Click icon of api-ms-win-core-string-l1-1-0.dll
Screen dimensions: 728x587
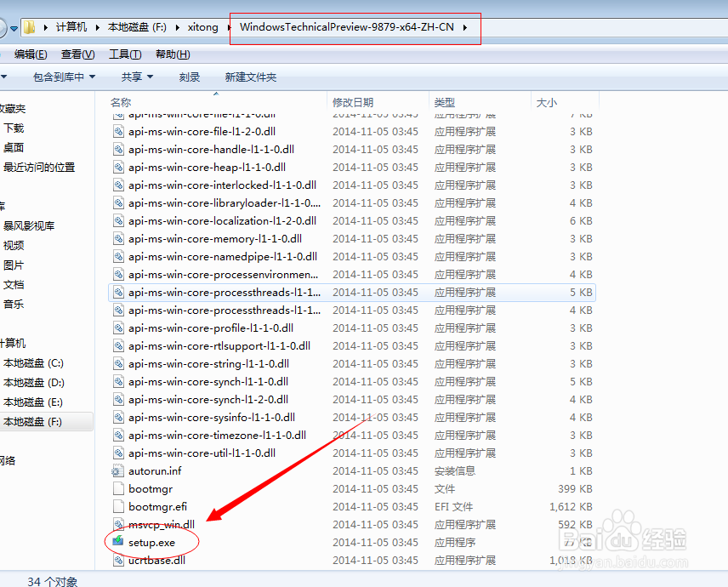[x=118, y=363]
